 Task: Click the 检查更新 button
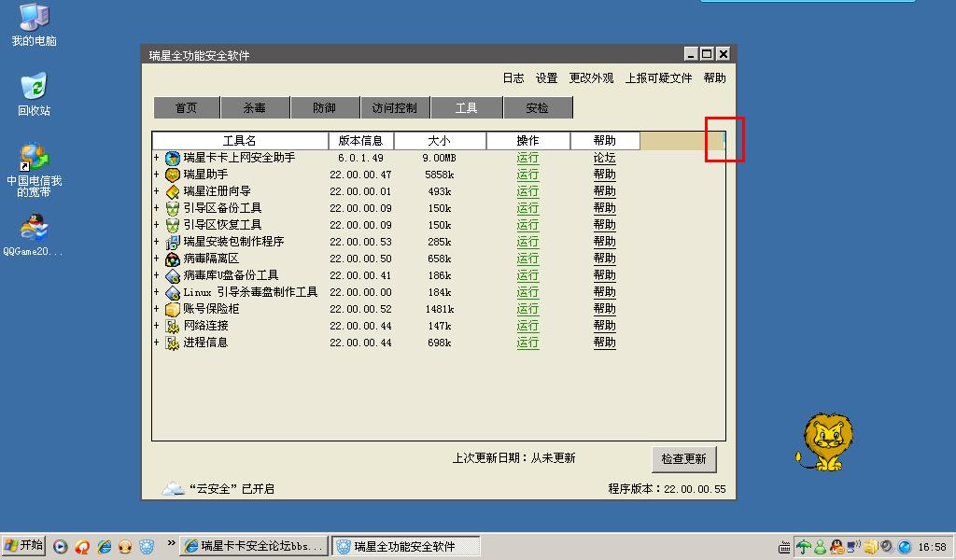tap(683, 459)
